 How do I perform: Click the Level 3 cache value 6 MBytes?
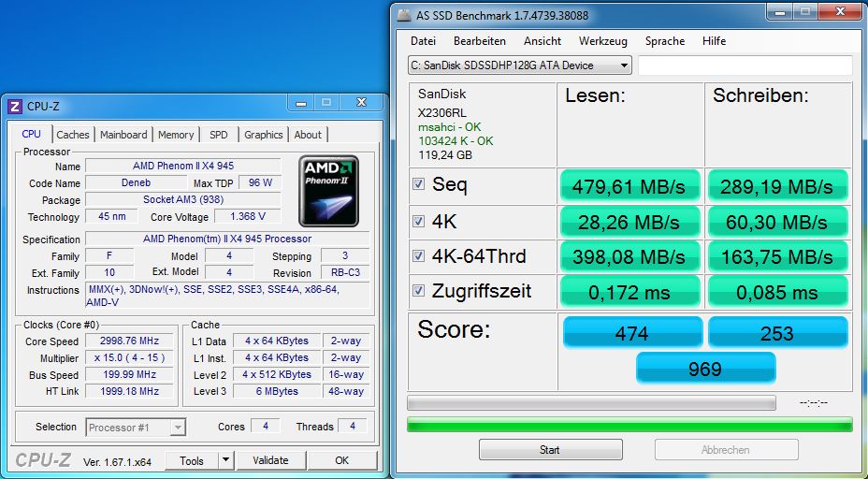277,391
